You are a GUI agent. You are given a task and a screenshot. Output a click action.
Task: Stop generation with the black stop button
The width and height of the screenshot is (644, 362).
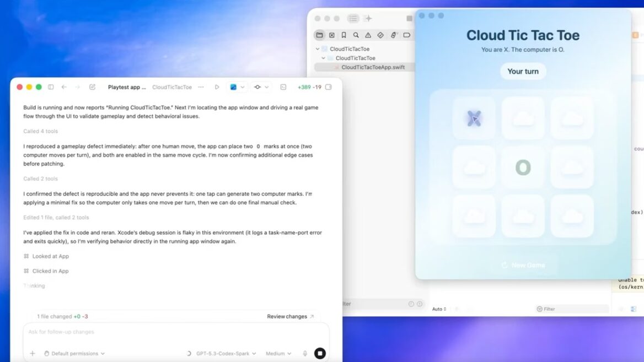320,353
